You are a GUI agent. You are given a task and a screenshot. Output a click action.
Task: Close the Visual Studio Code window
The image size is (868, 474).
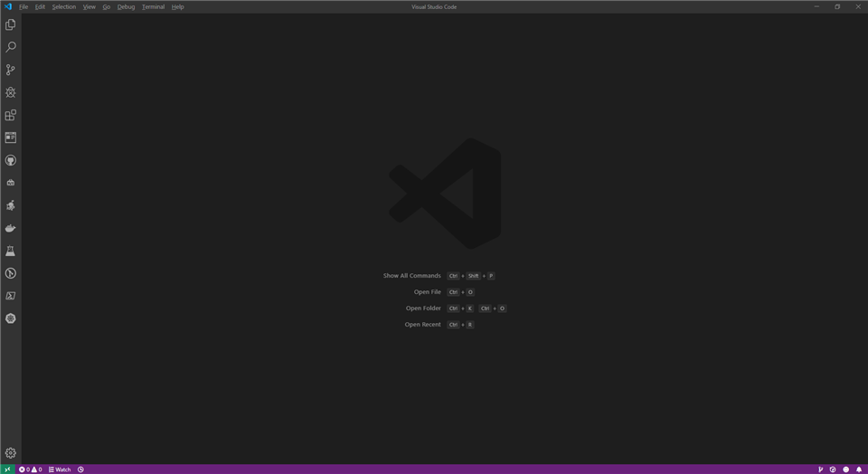(858, 6)
